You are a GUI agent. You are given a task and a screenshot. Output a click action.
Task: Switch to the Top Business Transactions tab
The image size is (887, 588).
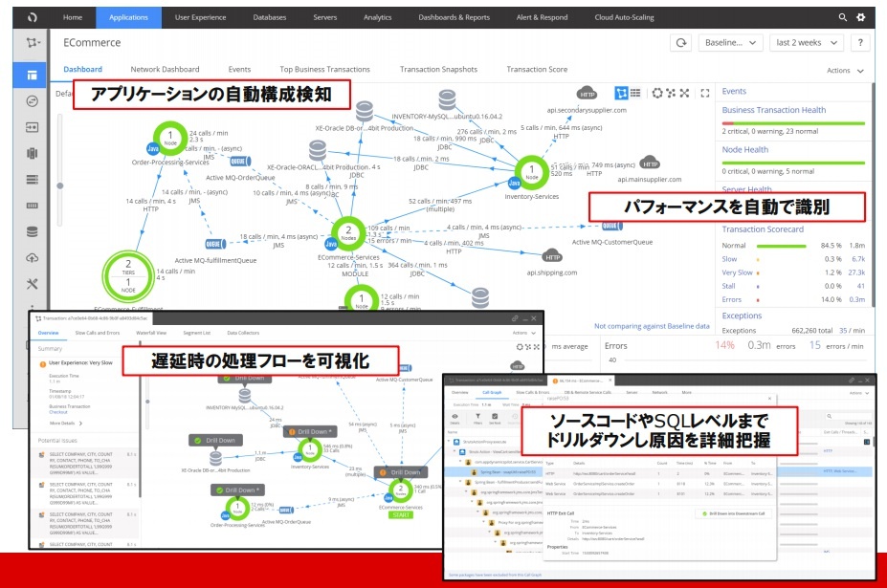tap(324, 70)
